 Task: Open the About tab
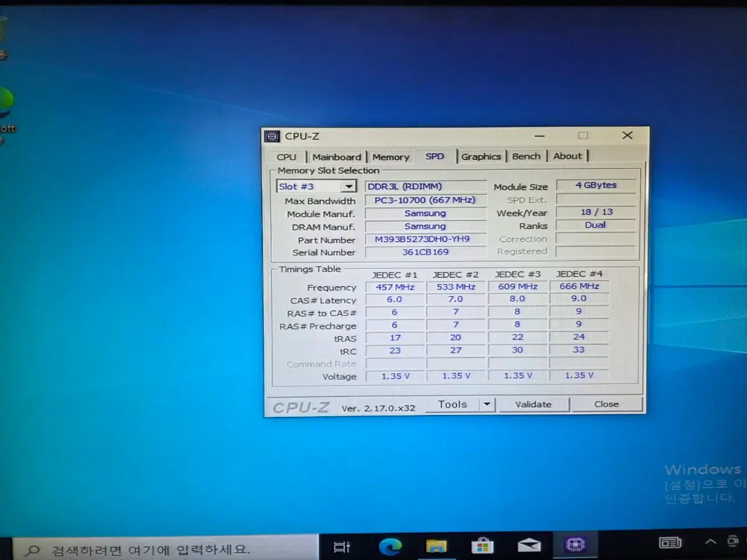[x=568, y=156]
